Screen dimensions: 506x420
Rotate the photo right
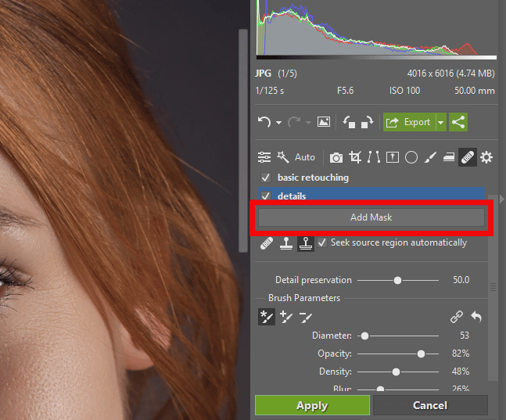367,122
